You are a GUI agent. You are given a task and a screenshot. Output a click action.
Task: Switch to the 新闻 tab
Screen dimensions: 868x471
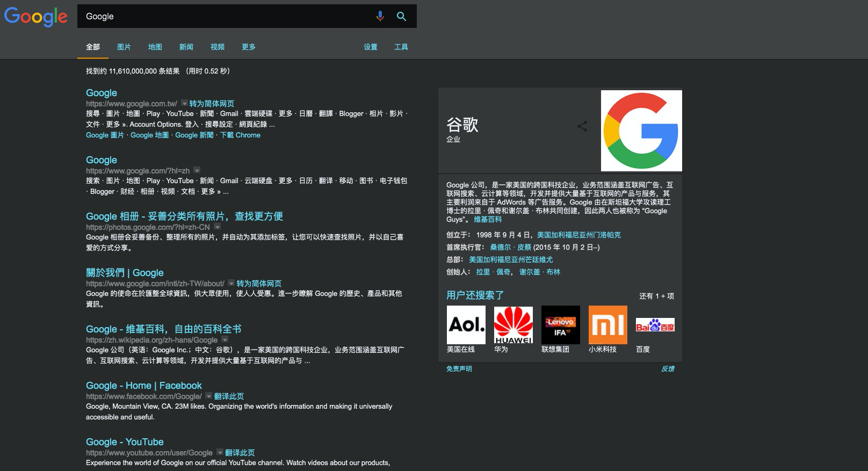[186, 47]
